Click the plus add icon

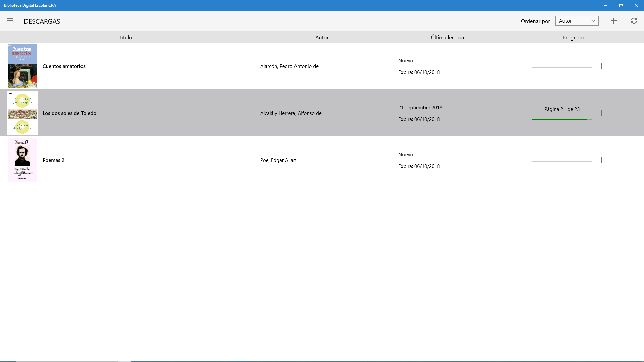613,21
